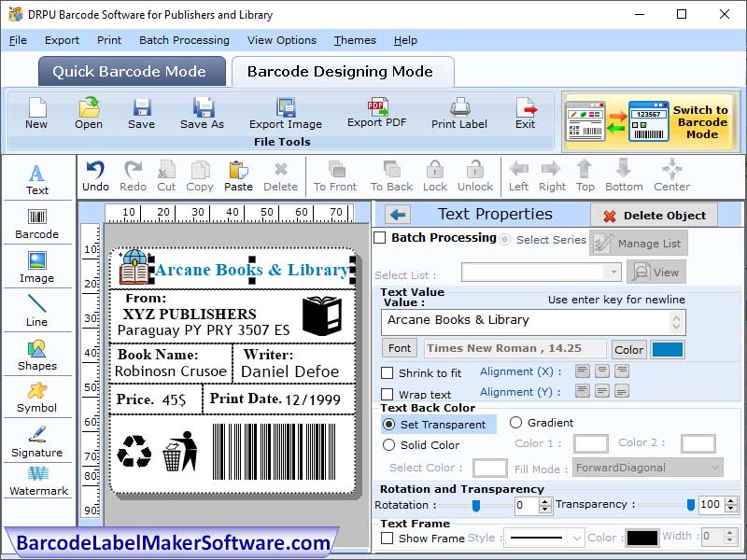Switch to Quick Barcode Mode tab
The width and height of the screenshot is (747, 560).
click(x=132, y=71)
